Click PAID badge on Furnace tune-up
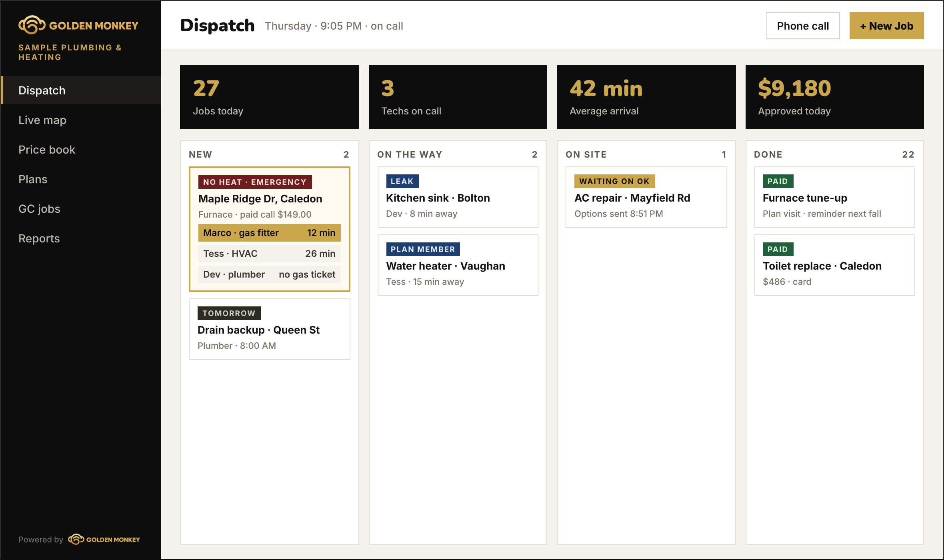 coord(778,181)
